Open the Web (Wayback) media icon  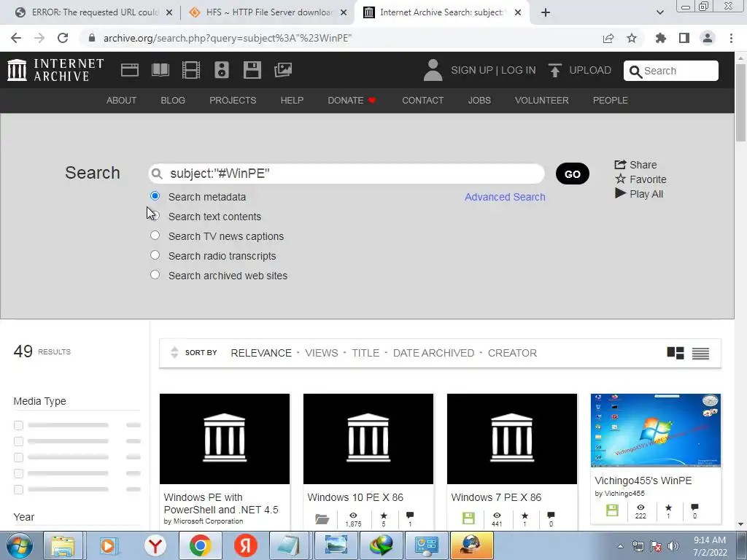coord(130,70)
